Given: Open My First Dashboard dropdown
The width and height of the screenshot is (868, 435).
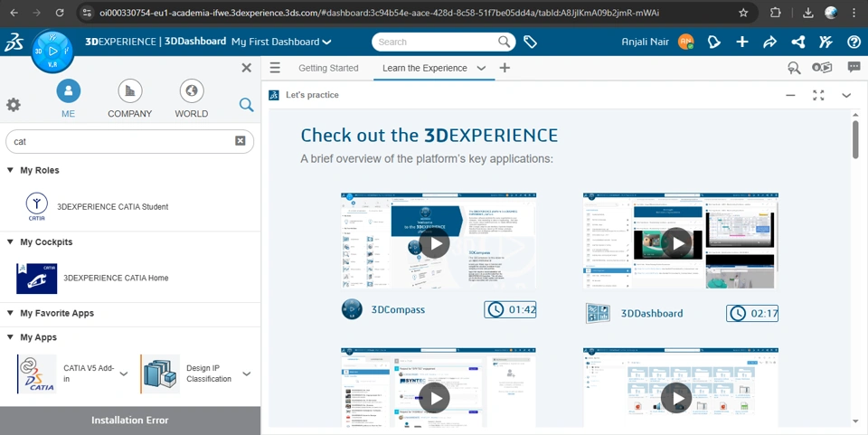Looking at the screenshot, I should (x=326, y=43).
